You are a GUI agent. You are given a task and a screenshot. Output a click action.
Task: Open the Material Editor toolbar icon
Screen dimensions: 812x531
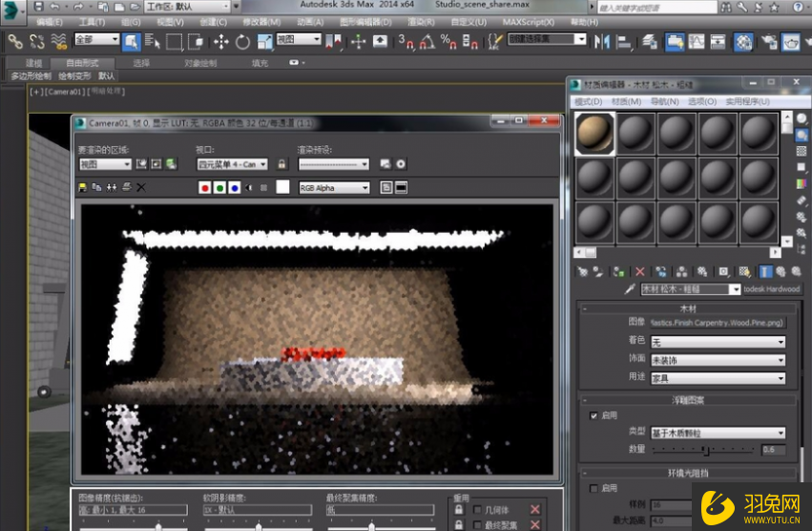(743, 41)
